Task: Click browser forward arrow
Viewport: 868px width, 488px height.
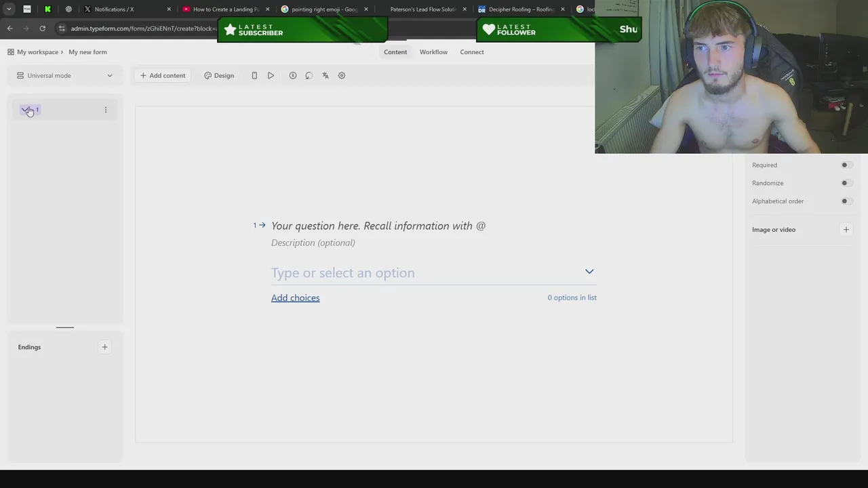Action: [26, 28]
